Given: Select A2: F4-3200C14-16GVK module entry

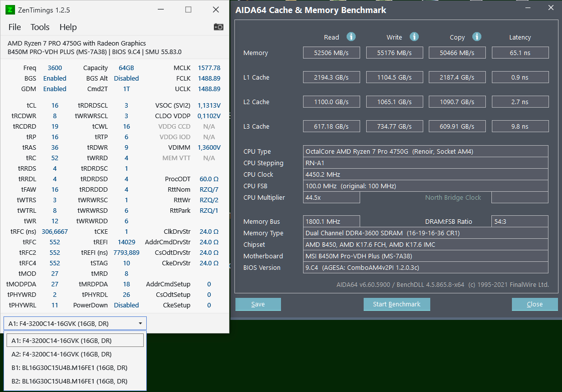Looking at the screenshot, I should [75, 354].
